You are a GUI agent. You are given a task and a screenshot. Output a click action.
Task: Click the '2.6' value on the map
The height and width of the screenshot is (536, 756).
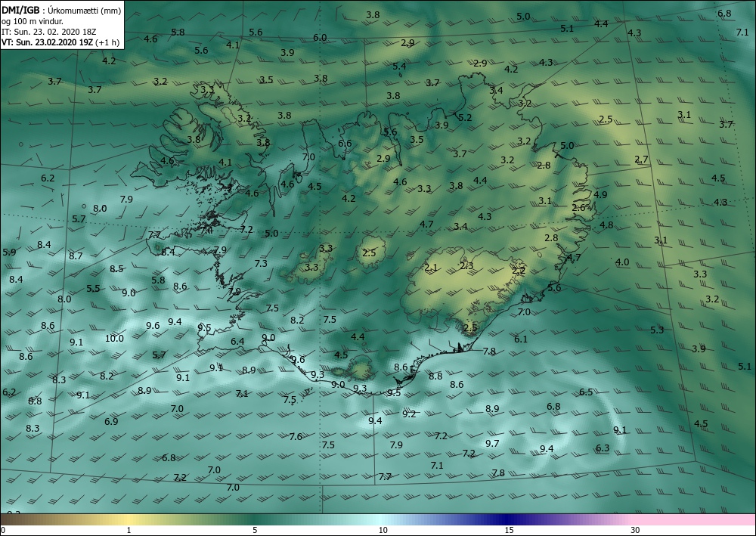point(578,208)
